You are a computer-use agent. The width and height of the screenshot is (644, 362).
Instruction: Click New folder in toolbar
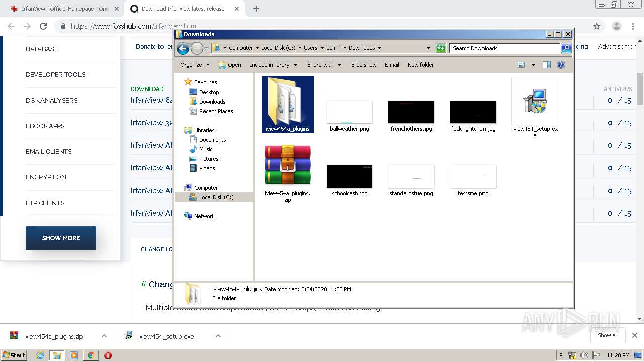click(421, 65)
